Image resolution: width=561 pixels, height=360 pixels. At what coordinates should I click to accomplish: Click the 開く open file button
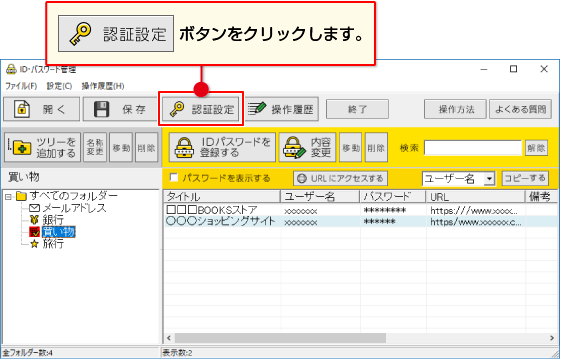pyautogui.click(x=42, y=109)
